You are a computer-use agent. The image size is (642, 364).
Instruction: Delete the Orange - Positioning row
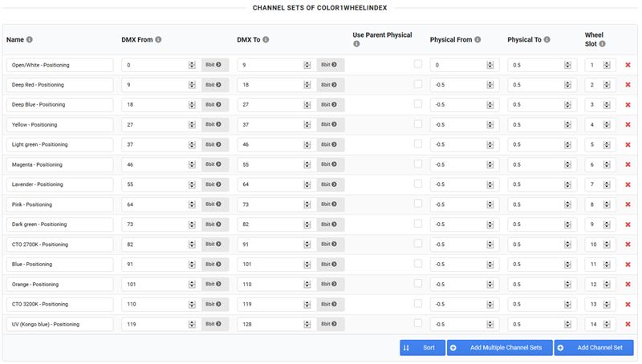coord(628,285)
